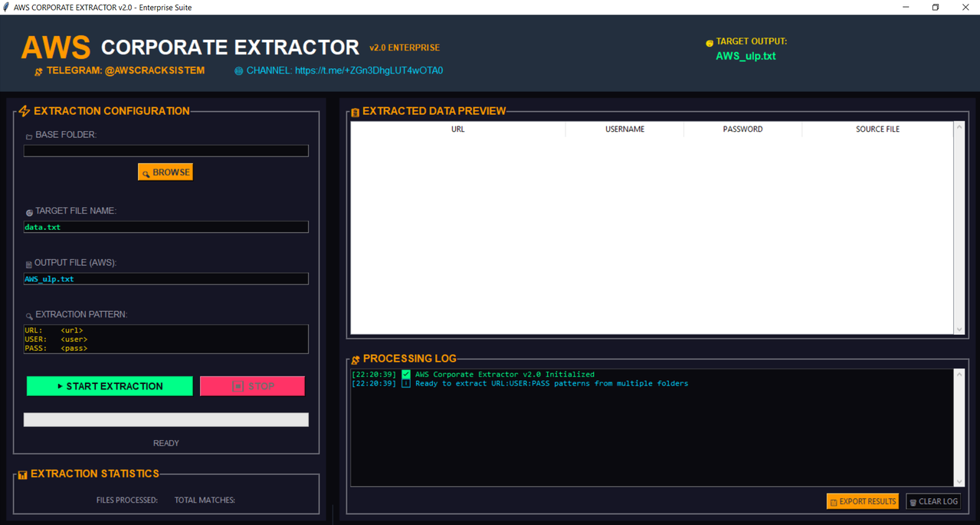The width and height of the screenshot is (980, 525).
Task: Click the TOTAL MATCHES statistic label
Action: pyautogui.click(x=205, y=500)
